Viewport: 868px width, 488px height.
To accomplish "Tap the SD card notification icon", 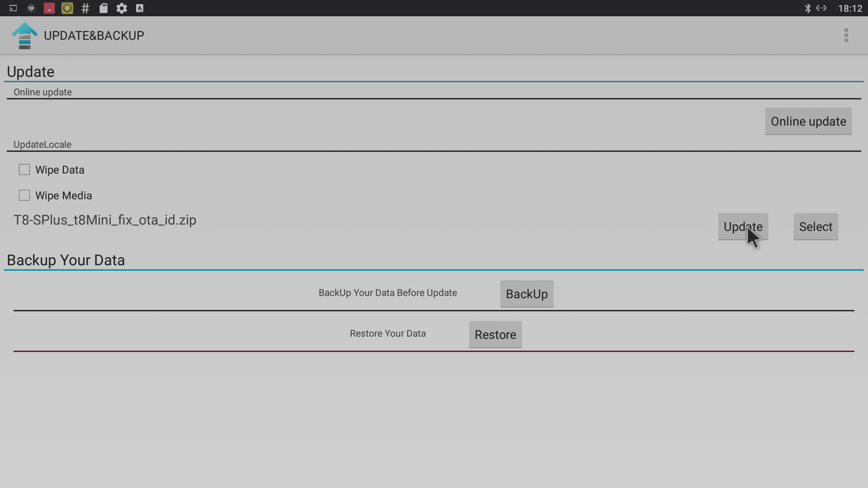I will point(104,8).
